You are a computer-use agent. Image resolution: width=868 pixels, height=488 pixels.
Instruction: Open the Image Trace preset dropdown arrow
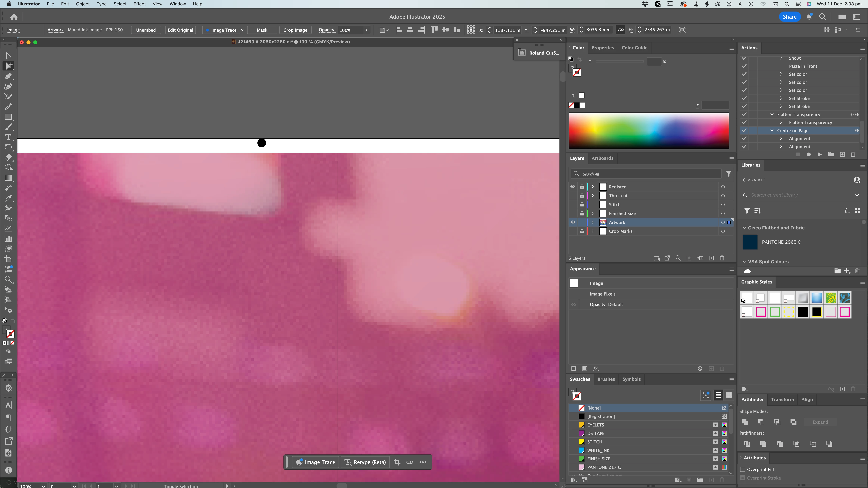point(243,30)
